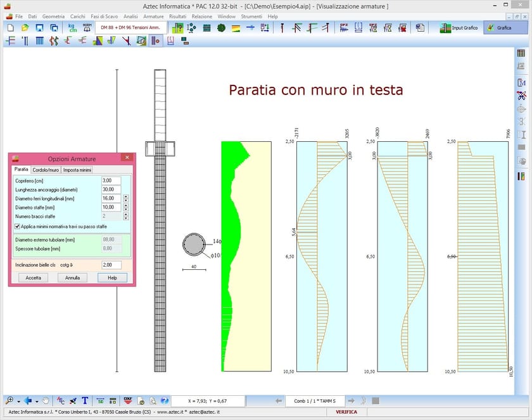Open PDF export using the Acrobat icon
Screen dimensions: 532x420
(x=141, y=400)
